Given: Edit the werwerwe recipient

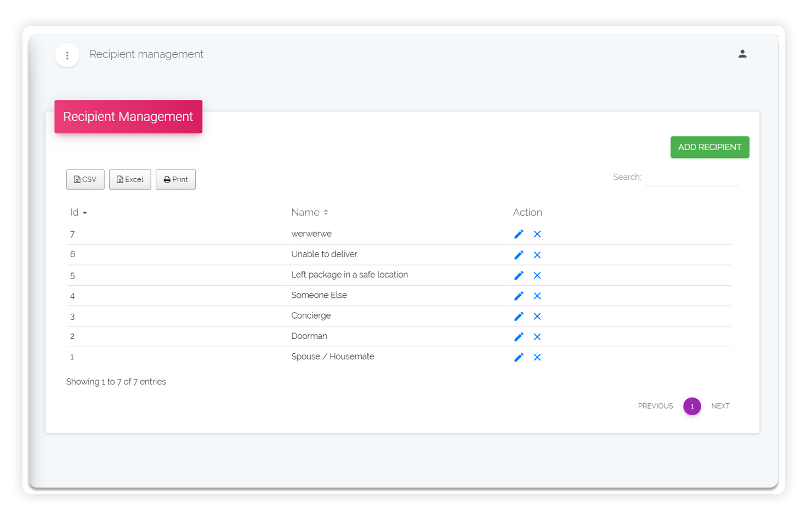Looking at the screenshot, I should [519, 234].
